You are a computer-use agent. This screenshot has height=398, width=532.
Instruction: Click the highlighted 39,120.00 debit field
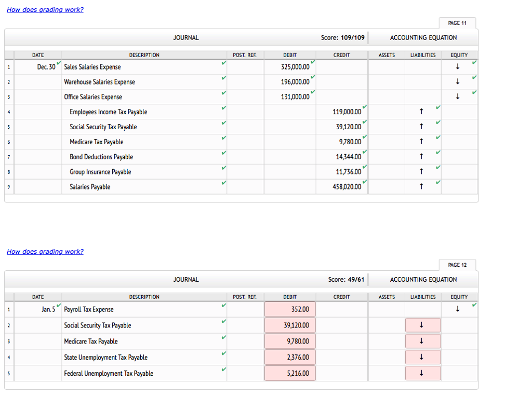click(290, 325)
